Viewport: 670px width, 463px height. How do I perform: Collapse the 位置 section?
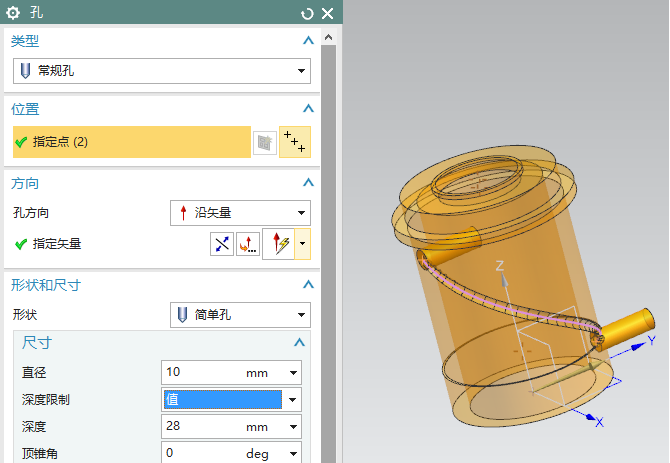coord(308,109)
